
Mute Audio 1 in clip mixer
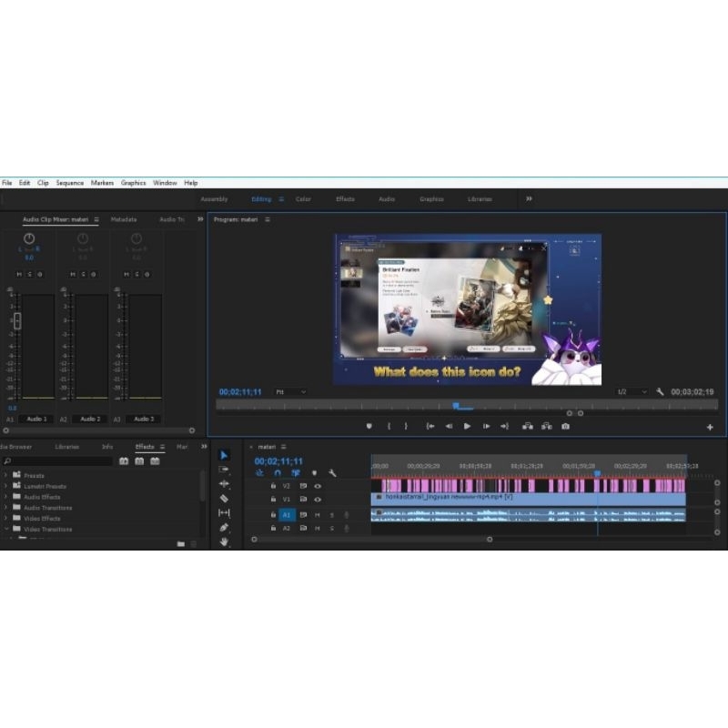pyautogui.click(x=19, y=275)
